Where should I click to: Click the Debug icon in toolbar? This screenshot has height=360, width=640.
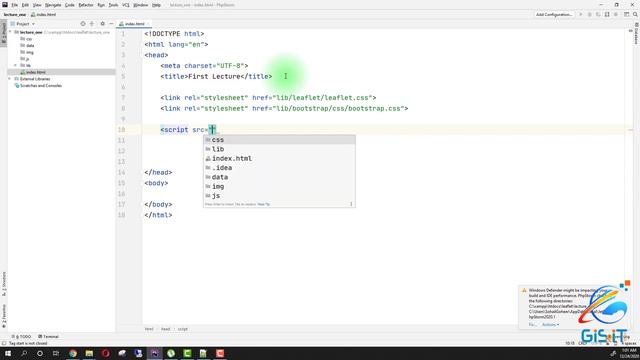(589, 15)
